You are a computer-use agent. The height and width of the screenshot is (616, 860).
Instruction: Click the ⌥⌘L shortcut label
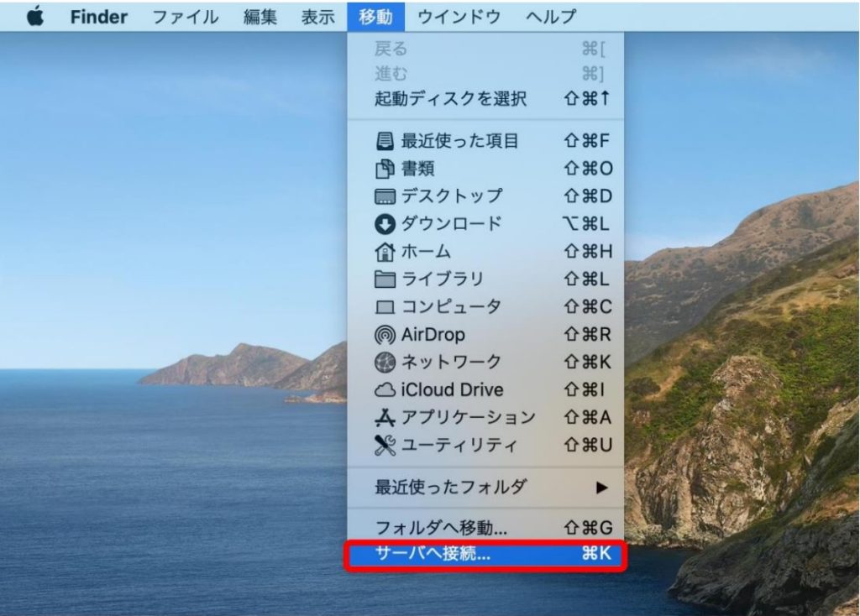pyautogui.click(x=586, y=223)
